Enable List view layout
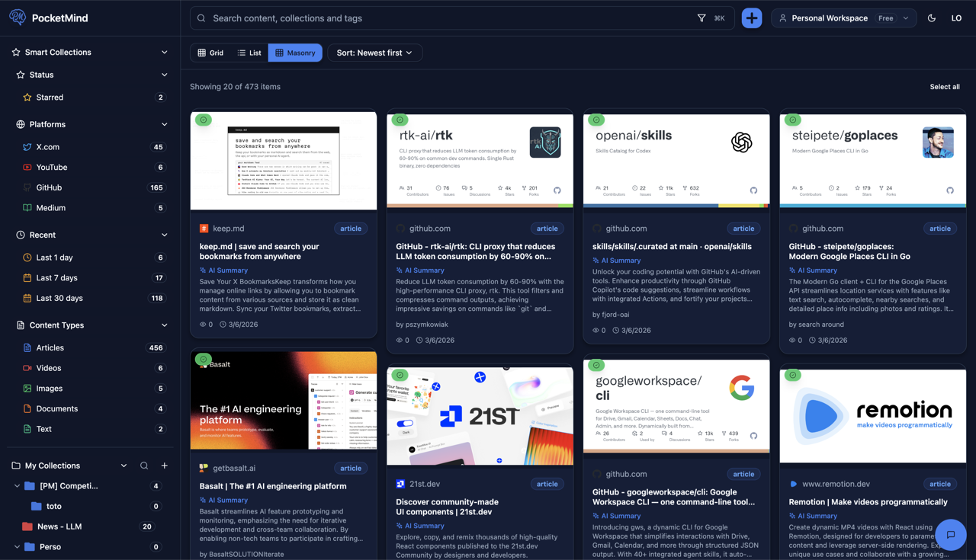The width and height of the screenshot is (976, 560). click(x=250, y=53)
